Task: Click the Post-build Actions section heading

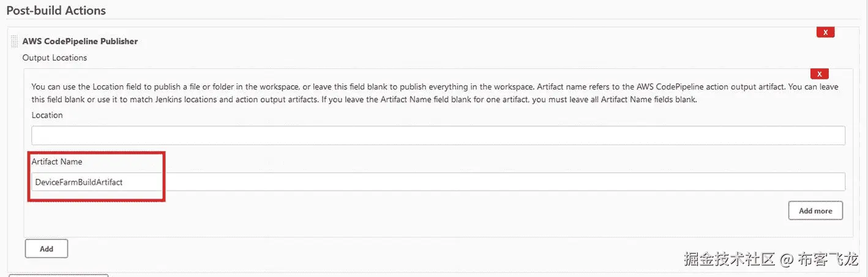Action: (56, 11)
